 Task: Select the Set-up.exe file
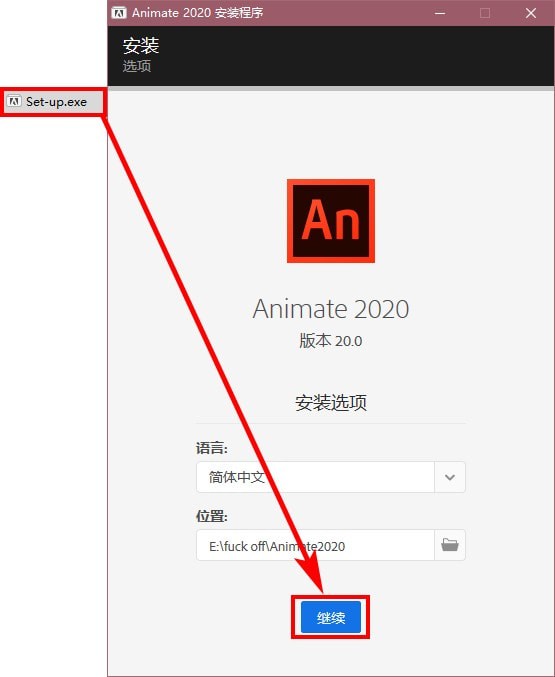[53, 102]
